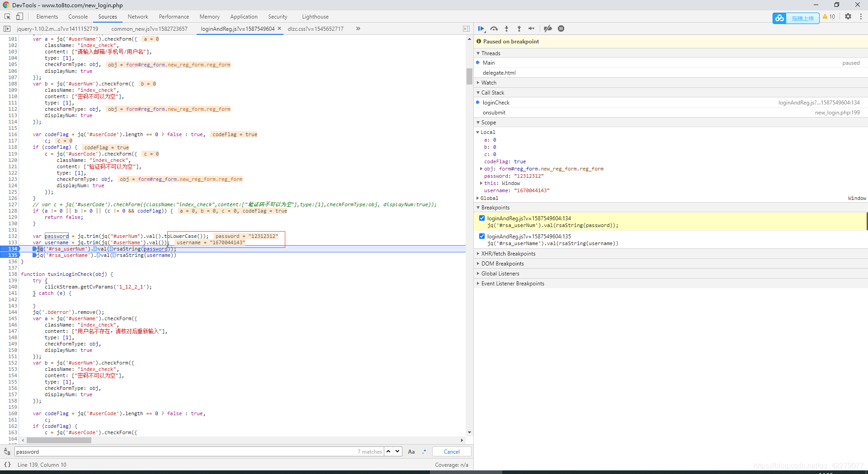Toggle regular expression search option
Screen dimensions: 868x474
(x=424, y=451)
